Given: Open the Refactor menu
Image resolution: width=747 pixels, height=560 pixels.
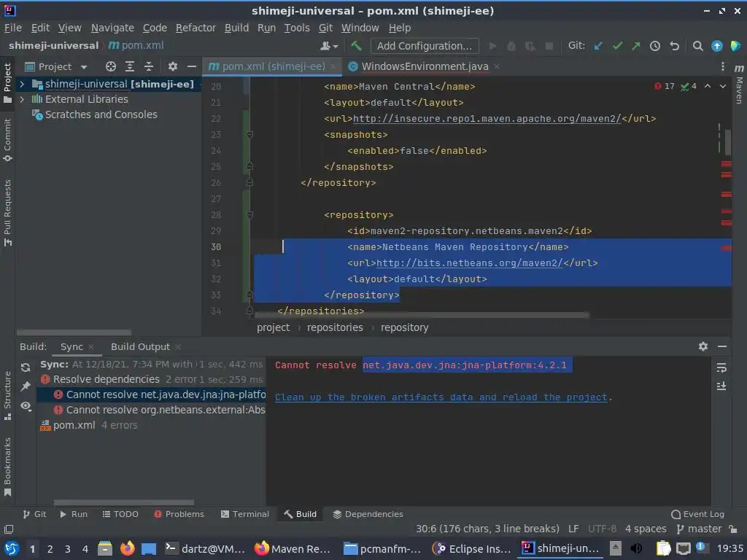Looking at the screenshot, I should click(196, 28).
